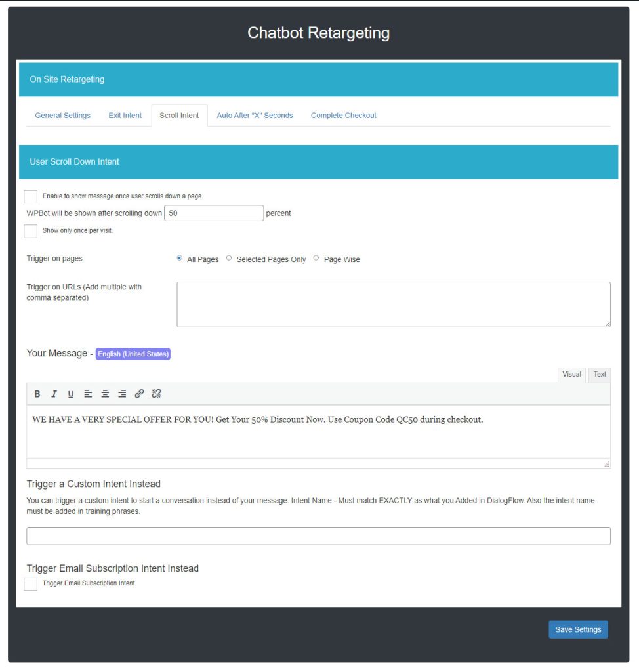This screenshot has width=639, height=672.
Task: Align the message text to the left
Action: 88,394
